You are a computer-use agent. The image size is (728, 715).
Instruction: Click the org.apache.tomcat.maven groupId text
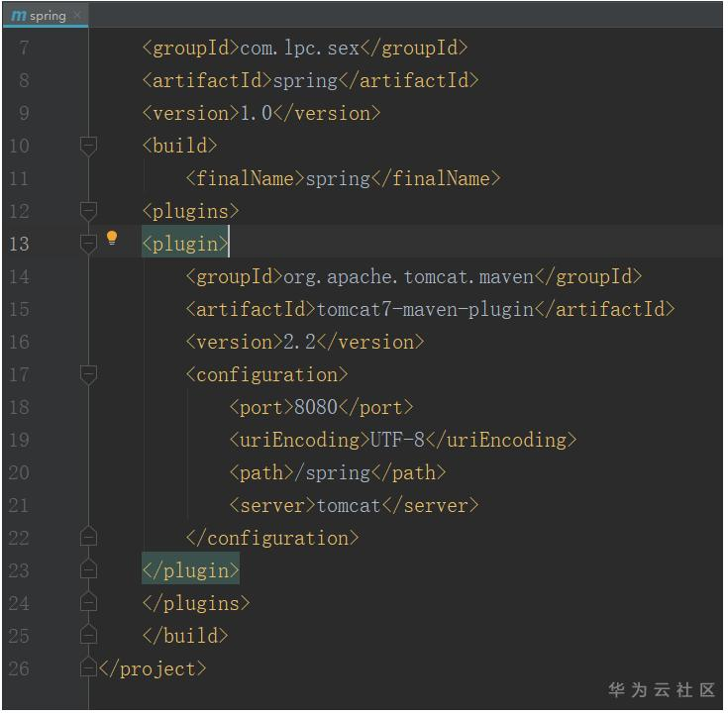408,276
